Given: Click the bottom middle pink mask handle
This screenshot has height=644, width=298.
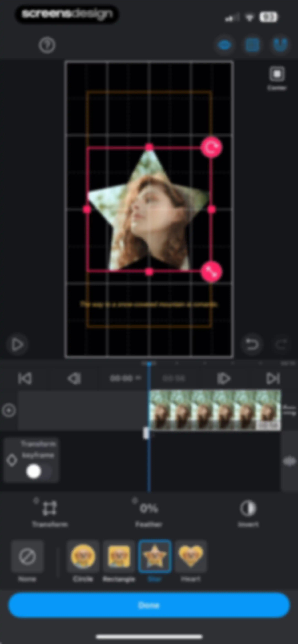Looking at the screenshot, I should click(149, 272).
